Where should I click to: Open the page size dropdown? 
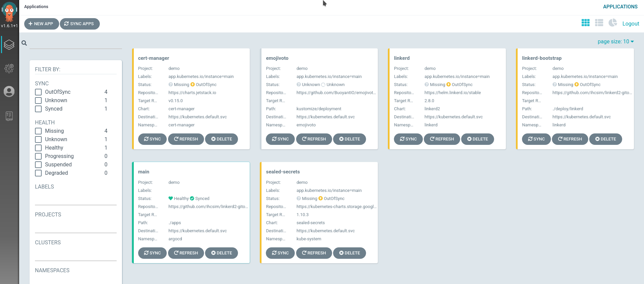615,42
